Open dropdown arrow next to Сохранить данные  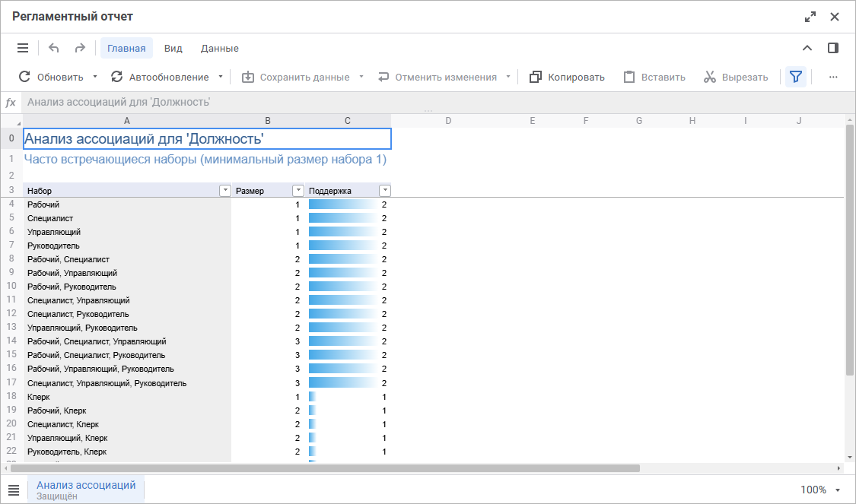[x=361, y=77]
